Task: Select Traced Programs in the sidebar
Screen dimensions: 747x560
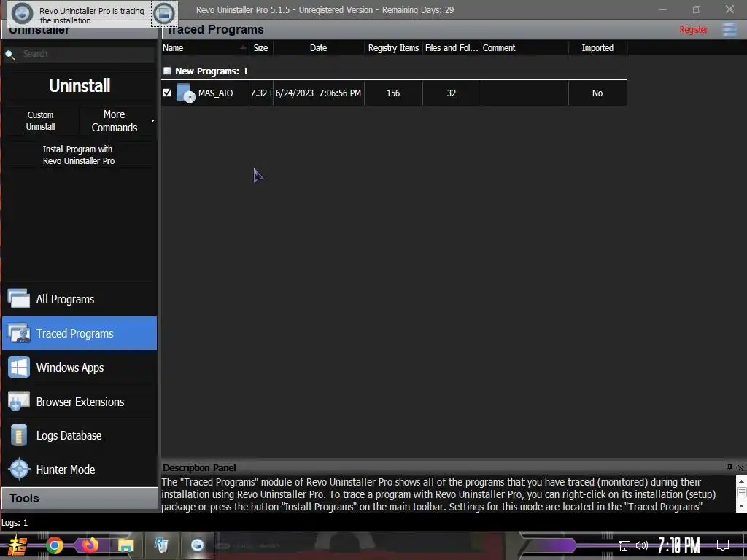Action: coord(80,333)
